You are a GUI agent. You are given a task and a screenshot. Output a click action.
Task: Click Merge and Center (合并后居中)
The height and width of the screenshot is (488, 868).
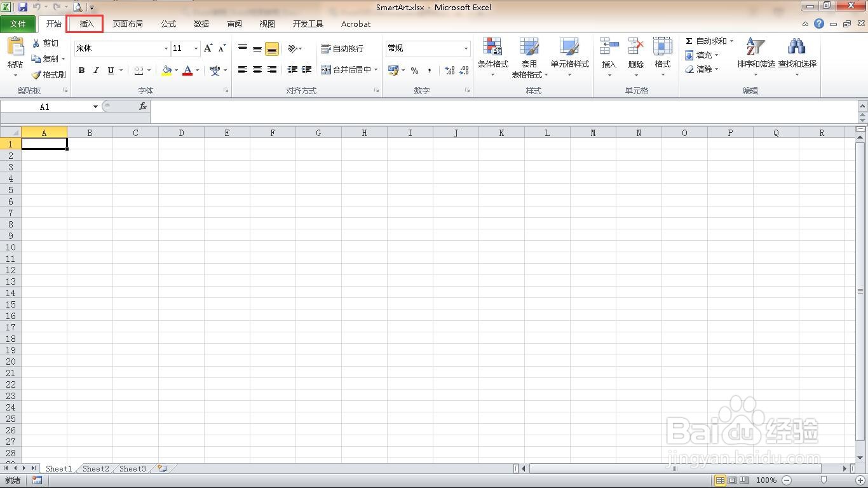tap(346, 70)
